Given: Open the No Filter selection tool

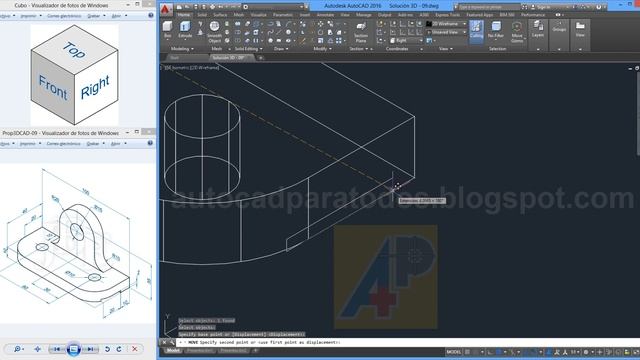Looking at the screenshot, I should tap(496, 30).
